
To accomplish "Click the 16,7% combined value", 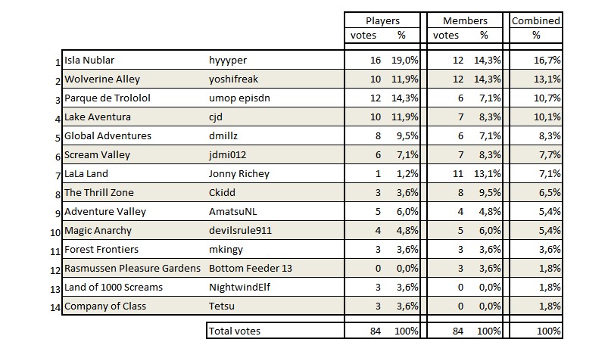I will [x=547, y=61].
